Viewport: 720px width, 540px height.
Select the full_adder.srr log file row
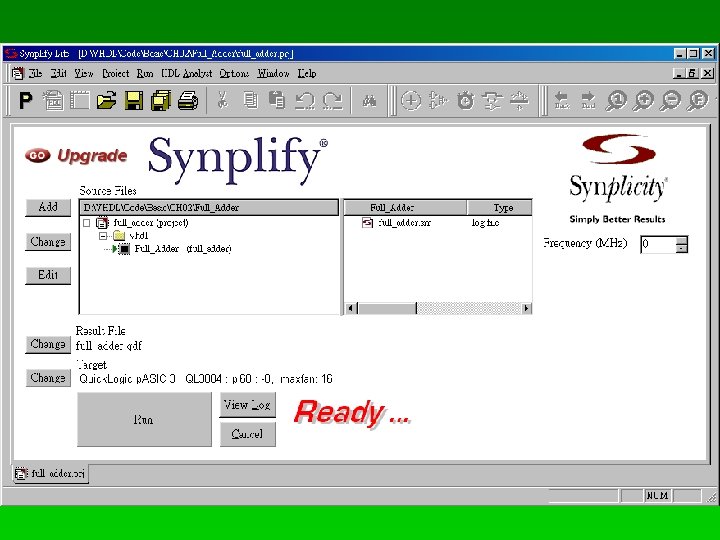point(405,223)
